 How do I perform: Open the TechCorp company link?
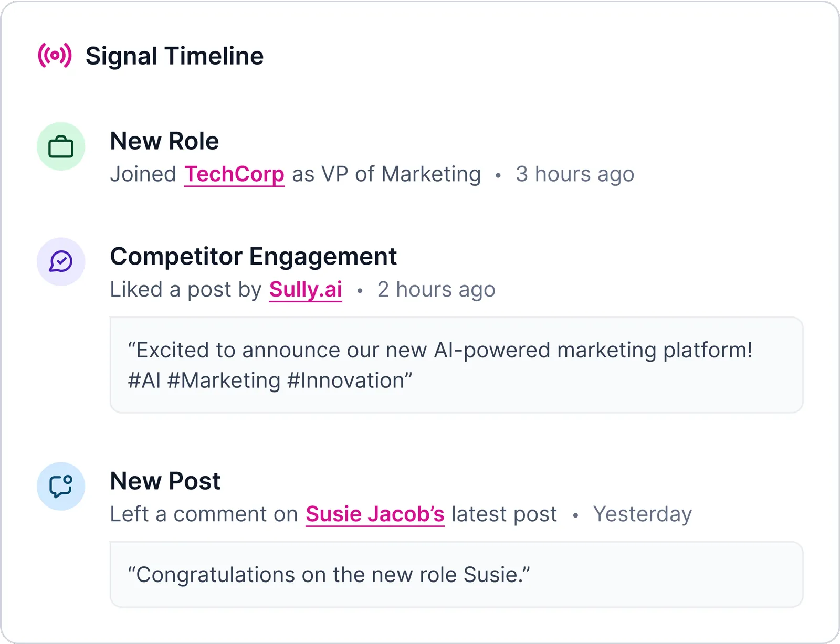click(234, 174)
